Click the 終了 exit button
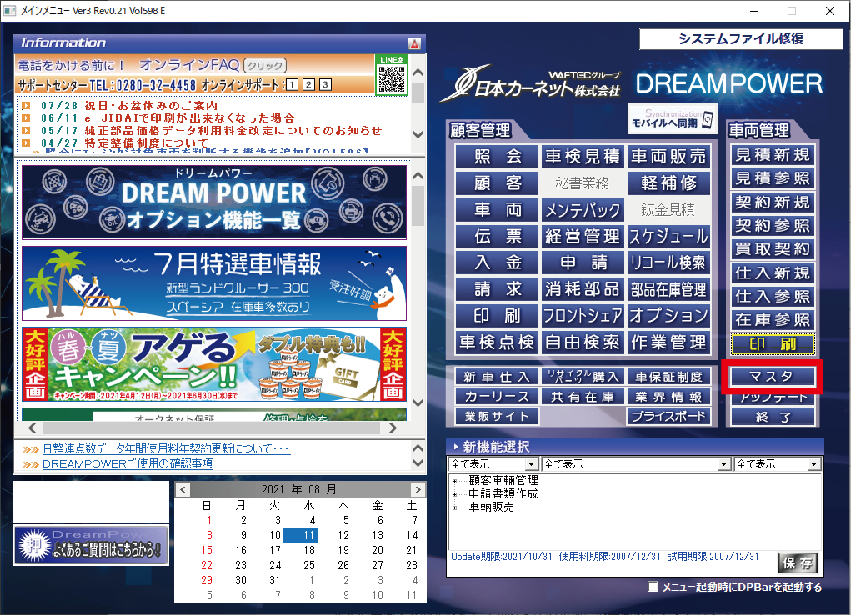Screen dimensions: 851x616 (x=773, y=417)
